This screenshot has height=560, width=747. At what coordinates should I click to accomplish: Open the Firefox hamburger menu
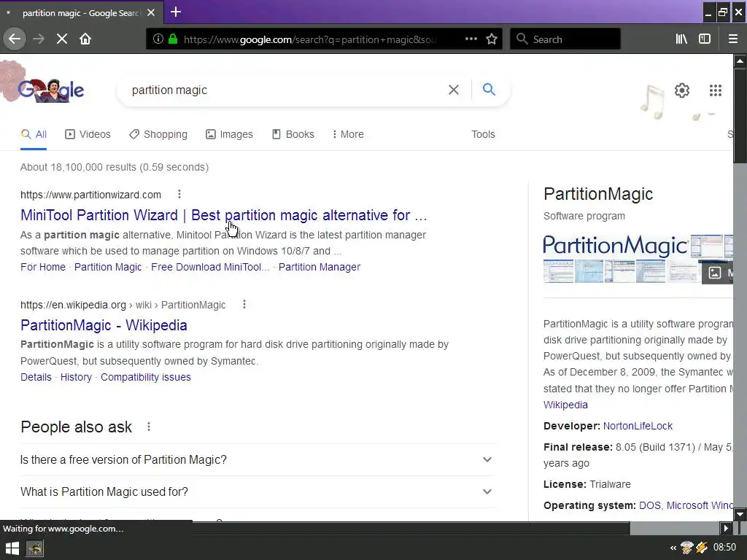click(733, 39)
